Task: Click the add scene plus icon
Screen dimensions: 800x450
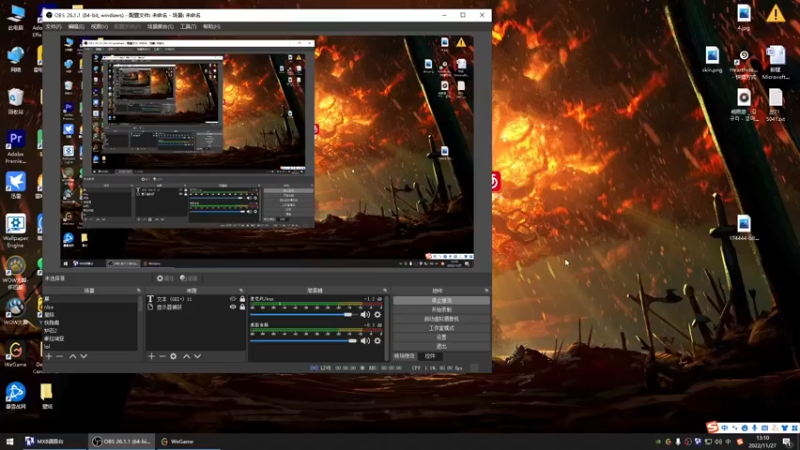Action: click(x=47, y=356)
